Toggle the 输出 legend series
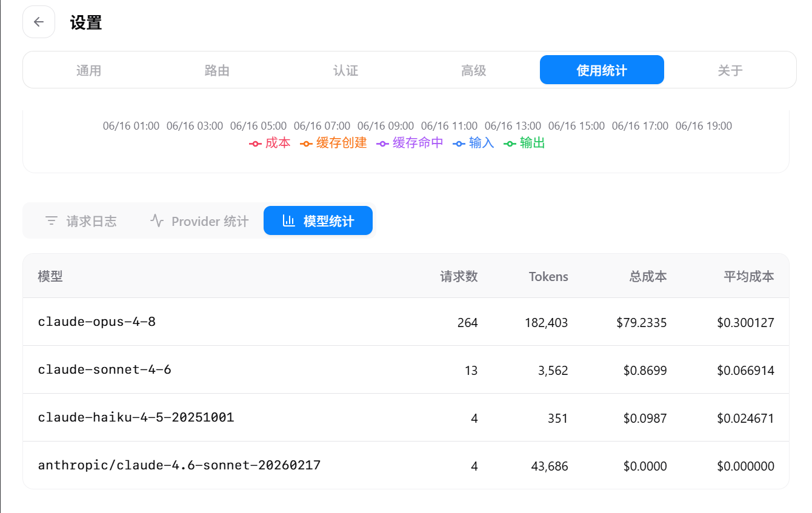The width and height of the screenshot is (812, 513). point(524,144)
